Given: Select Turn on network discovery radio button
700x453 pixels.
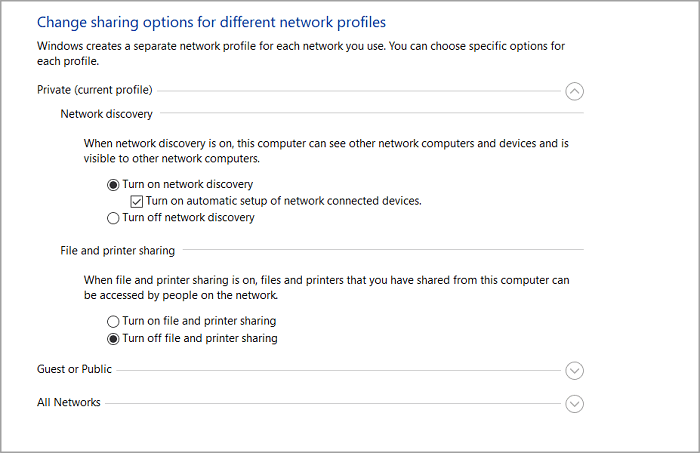Looking at the screenshot, I should 113,184.
